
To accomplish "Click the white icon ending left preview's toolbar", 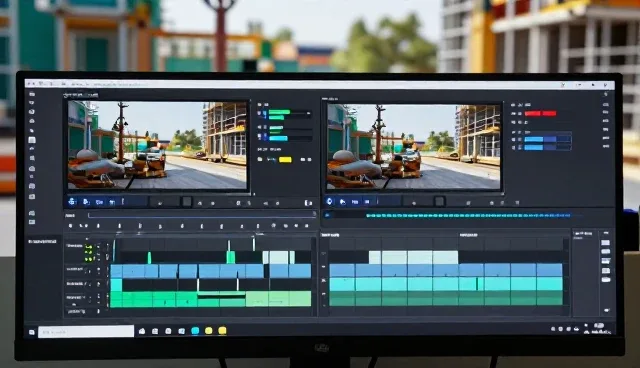I will [308, 202].
